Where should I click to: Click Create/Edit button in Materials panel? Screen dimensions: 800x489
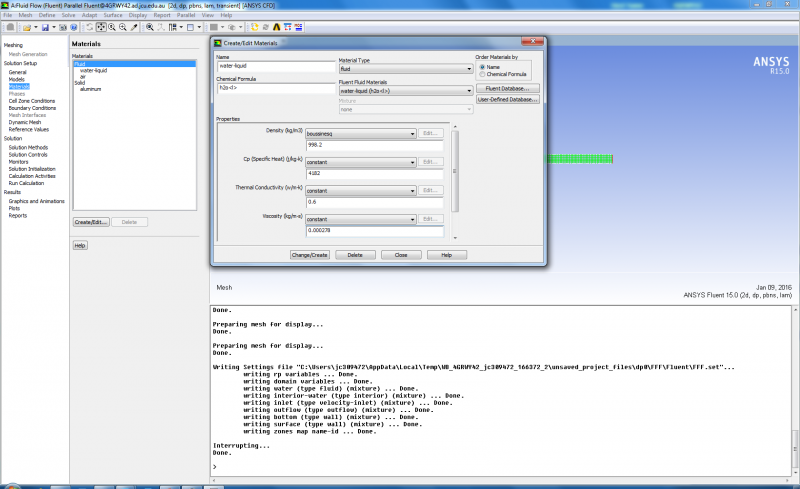coord(91,222)
